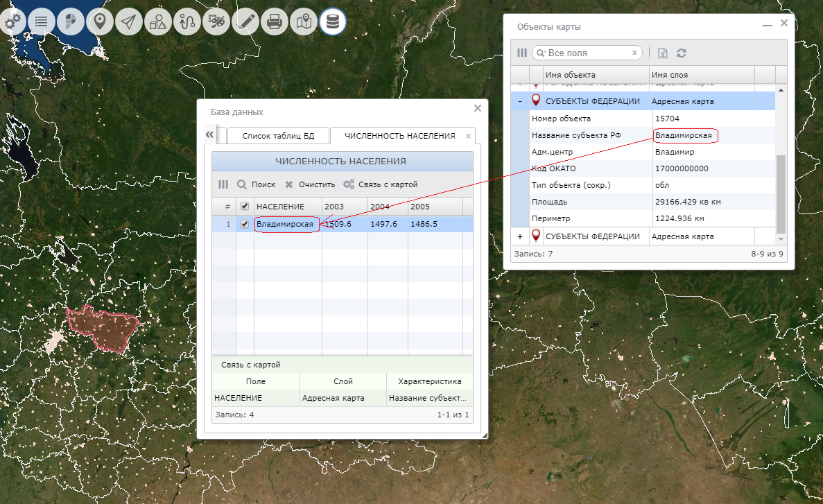Click the Связь с картой button
This screenshot has width=823, height=504.
tap(381, 184)
